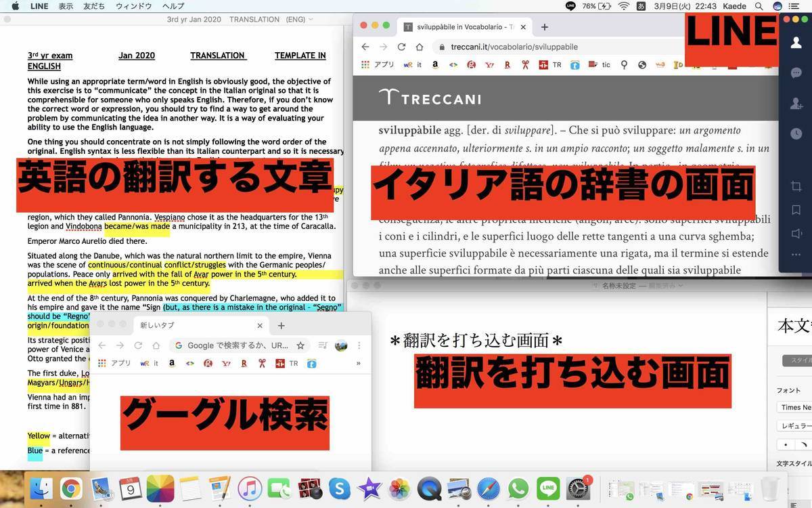
Task: Open the scissors bookmark in Treccani browser window
Action: click(x=524, y=65)
